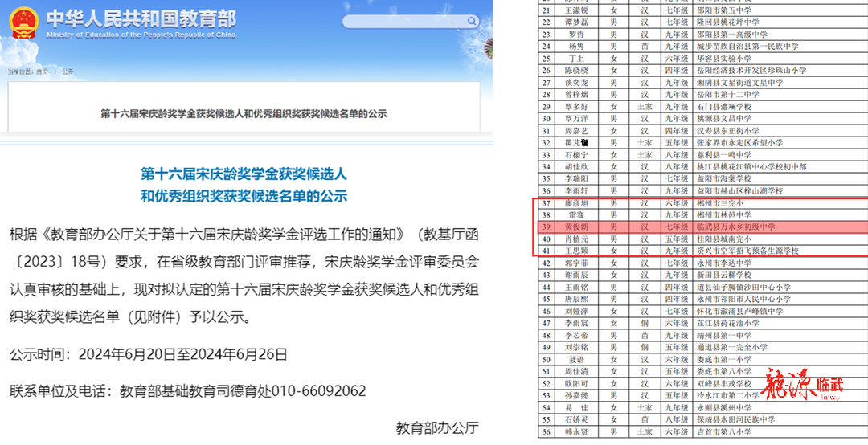
Task: Click name cell 肖植元 in row 40
Action: (x=575, y=239)
